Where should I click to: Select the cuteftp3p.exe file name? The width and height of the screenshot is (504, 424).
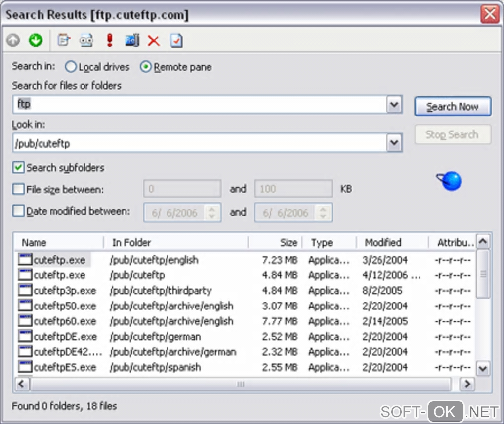[65, 290]
